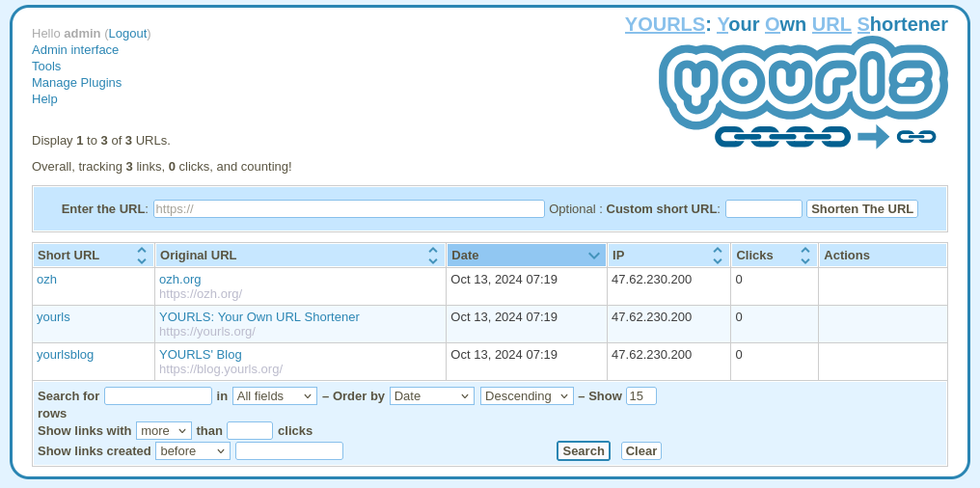980x488 pixels.
Task: Click the Search button
Action: tap(584, 451)
